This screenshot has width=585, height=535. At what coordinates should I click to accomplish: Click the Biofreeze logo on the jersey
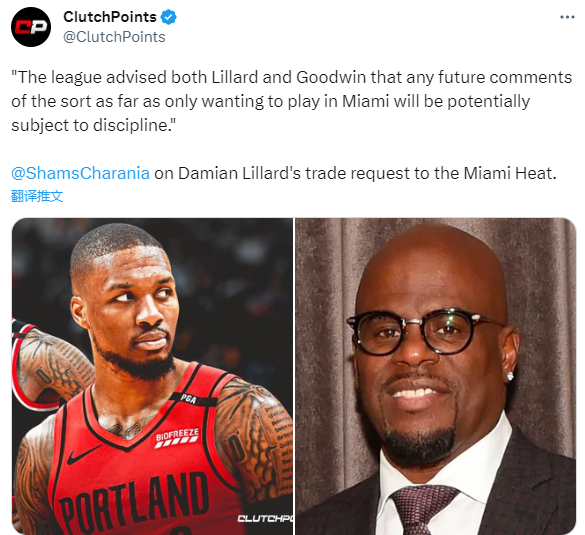pos(177,438)
